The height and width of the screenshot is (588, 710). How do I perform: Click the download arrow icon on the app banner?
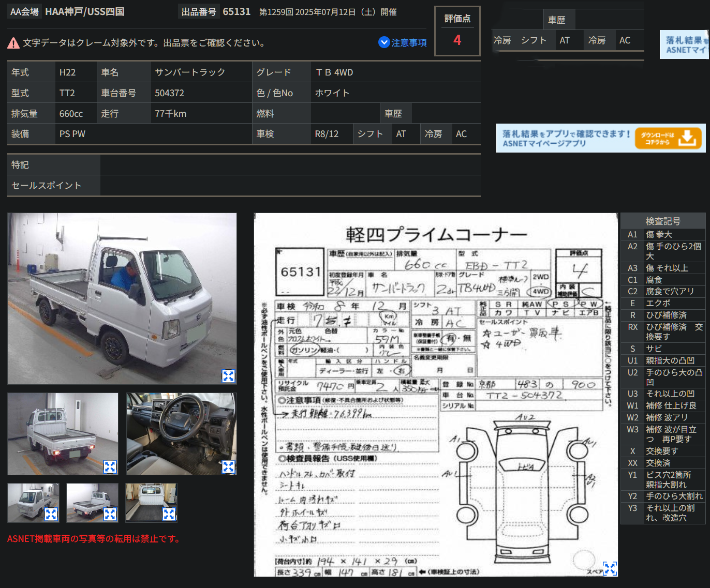point(687,138)
